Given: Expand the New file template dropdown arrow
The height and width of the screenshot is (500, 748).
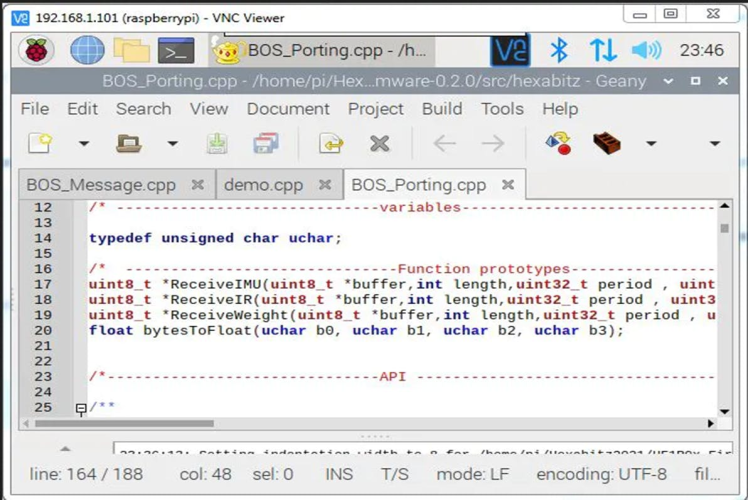Looking at the screenshot, I should 84,144.
